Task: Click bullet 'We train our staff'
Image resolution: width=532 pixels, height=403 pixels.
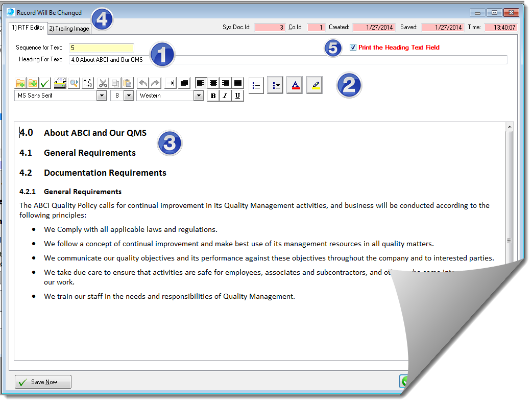Action: 170,297
